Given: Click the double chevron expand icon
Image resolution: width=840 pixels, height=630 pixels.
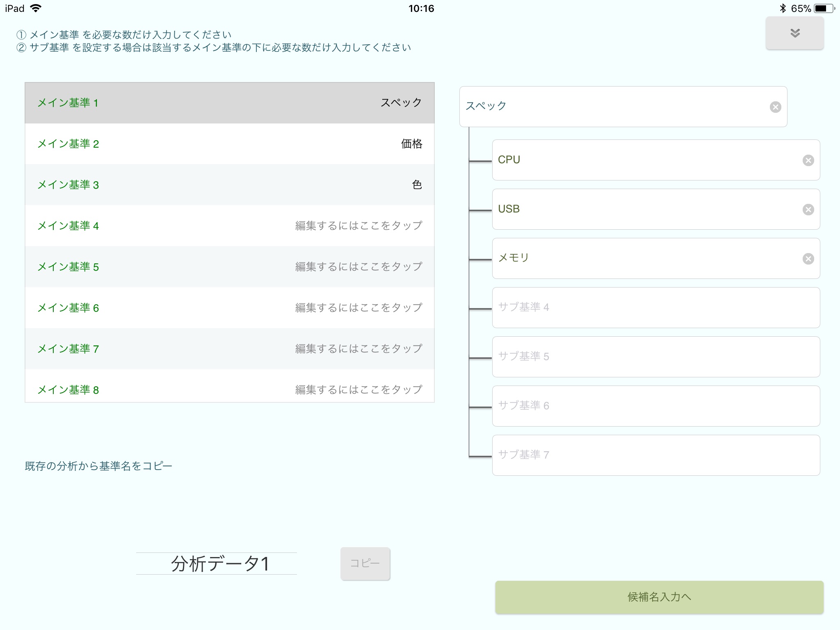Looking at the screenshot, I should [795, 32].
